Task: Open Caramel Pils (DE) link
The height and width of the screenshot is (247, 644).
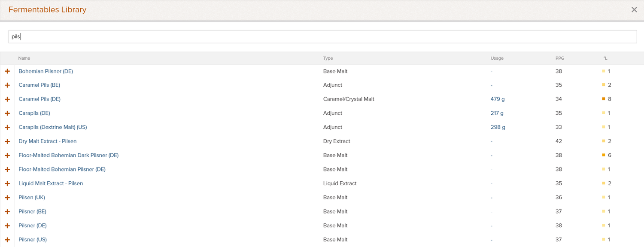Action: click(x=39, y=99)
